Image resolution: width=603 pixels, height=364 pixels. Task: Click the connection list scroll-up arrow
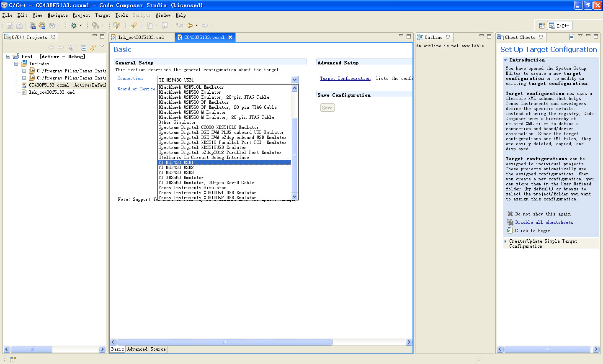tap(295, 88)
